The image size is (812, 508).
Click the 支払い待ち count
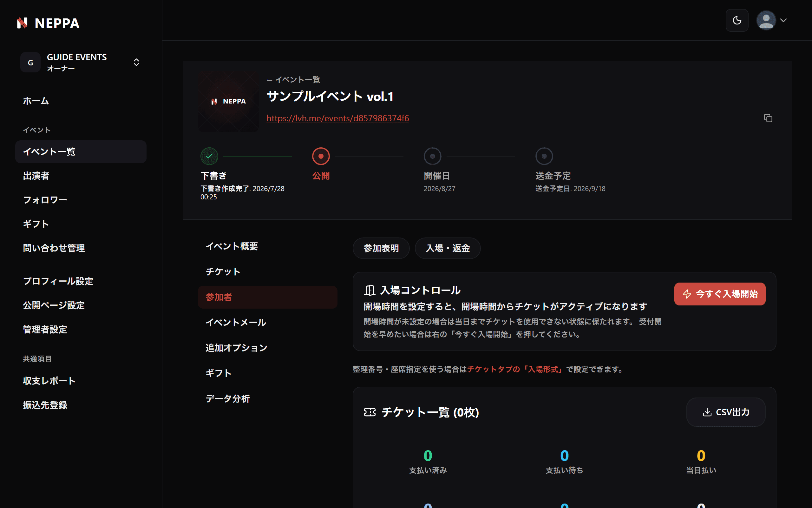564,456
